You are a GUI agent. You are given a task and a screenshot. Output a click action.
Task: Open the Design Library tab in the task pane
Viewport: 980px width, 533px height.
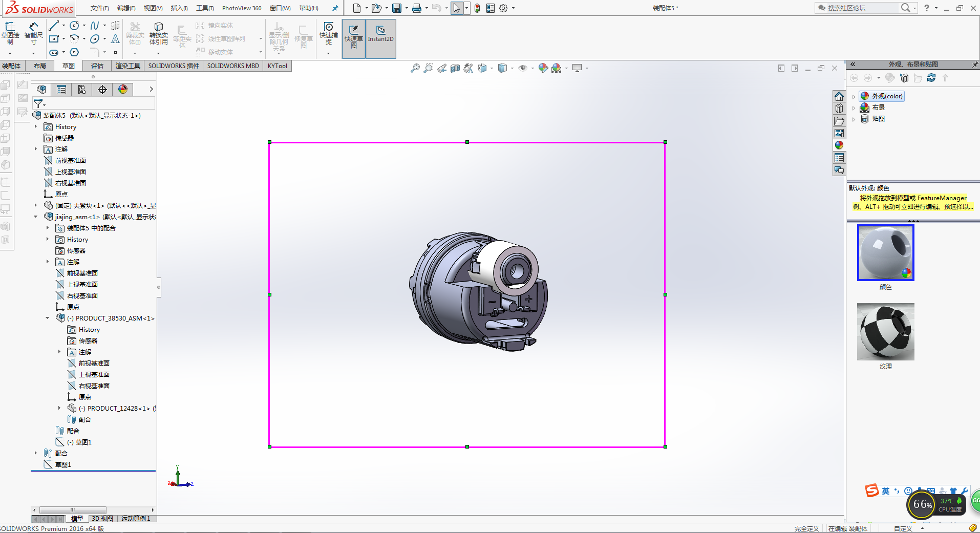[839, 109]
